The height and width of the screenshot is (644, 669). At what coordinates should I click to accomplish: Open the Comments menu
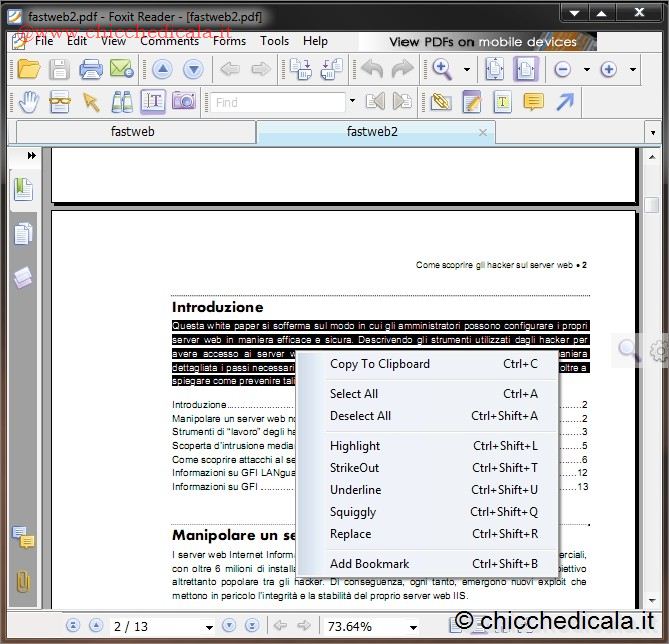(169, 41)
